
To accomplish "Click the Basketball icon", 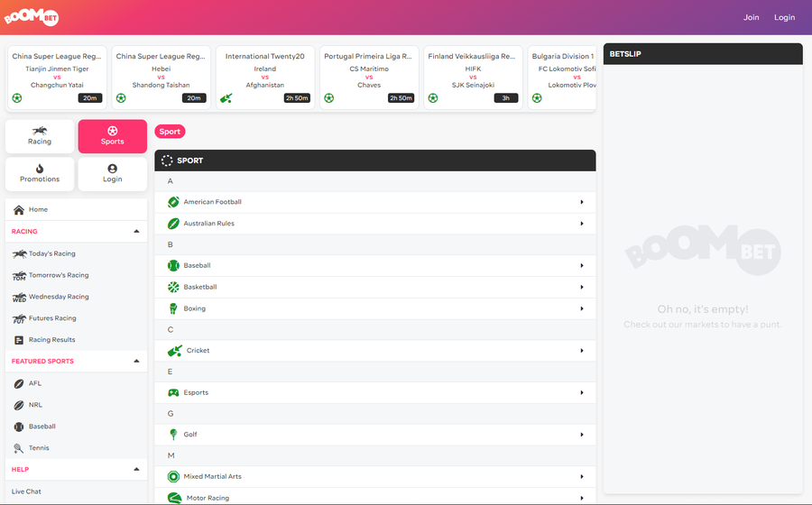I will (x=173, y=287).
